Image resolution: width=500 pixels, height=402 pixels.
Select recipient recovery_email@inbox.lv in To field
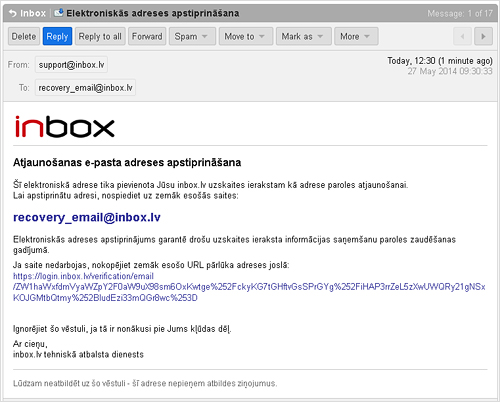[x=85, y=88]
